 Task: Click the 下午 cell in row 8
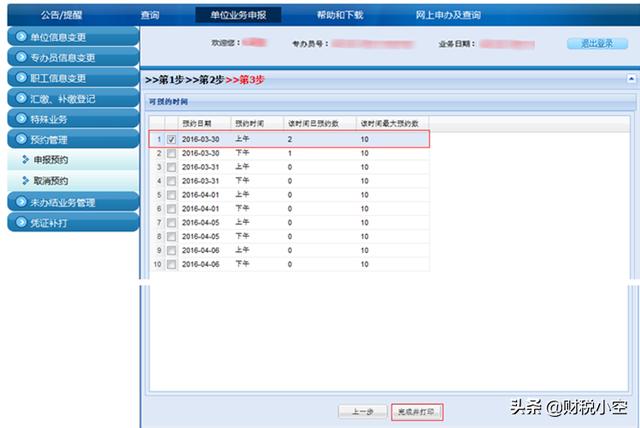coord(242,236)
